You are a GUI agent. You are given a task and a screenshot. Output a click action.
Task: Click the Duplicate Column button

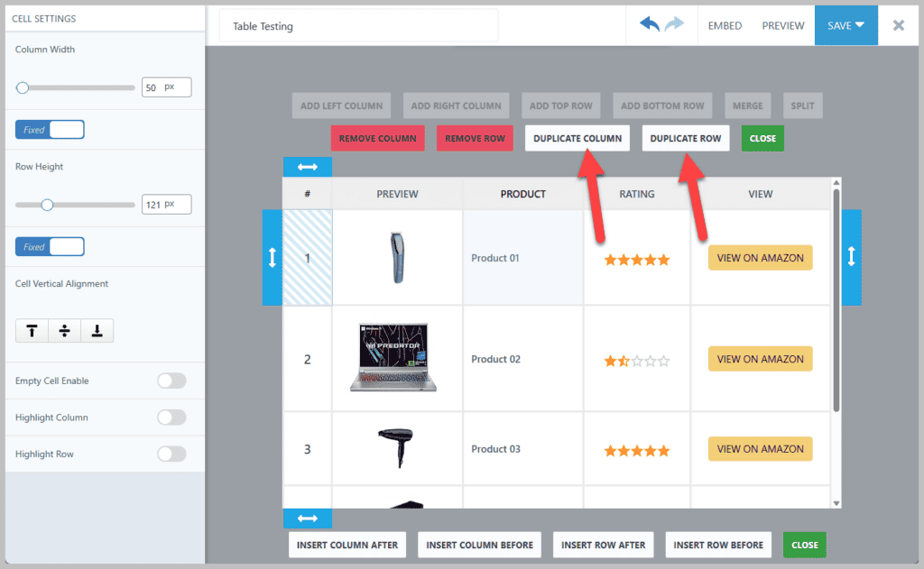click(x=577, y=138)
